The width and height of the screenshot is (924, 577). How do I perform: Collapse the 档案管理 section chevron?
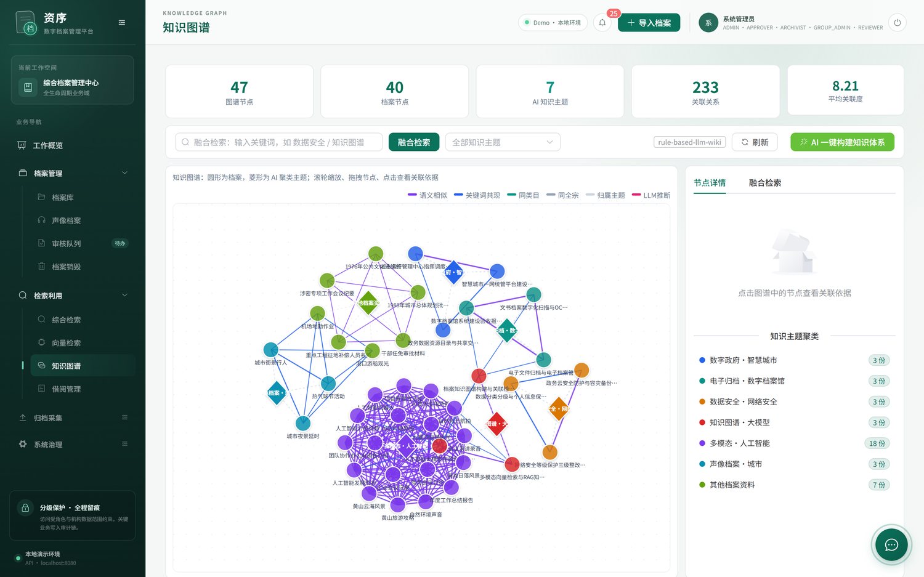[124, 173]
